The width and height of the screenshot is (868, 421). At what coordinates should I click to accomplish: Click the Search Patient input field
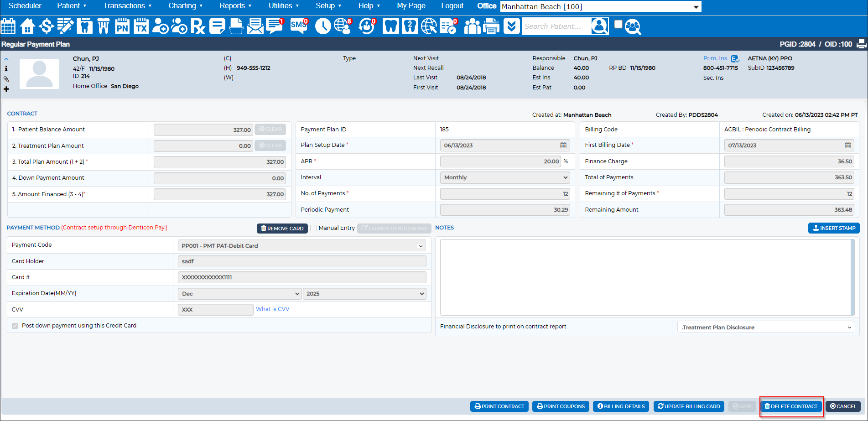click(x=556, y=26)
